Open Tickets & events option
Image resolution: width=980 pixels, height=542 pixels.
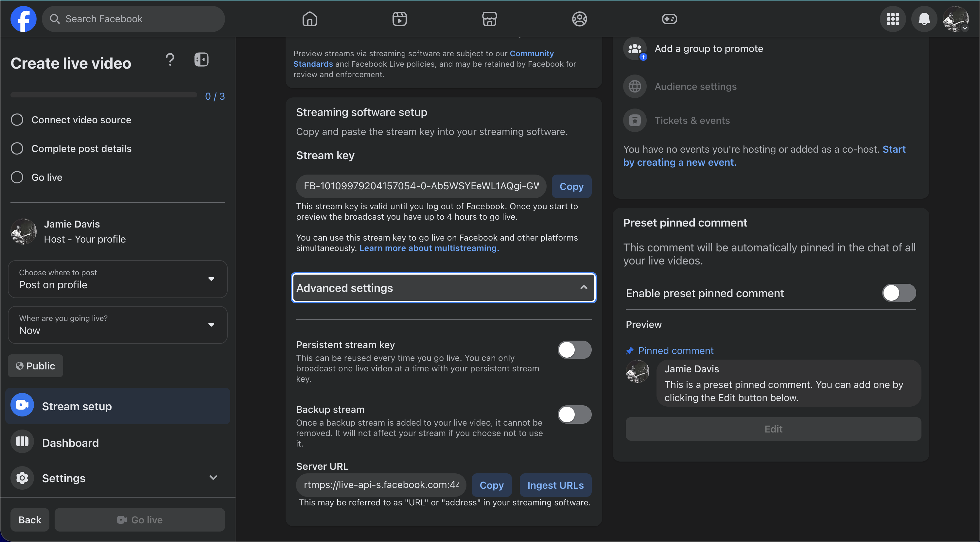point(692,121)
